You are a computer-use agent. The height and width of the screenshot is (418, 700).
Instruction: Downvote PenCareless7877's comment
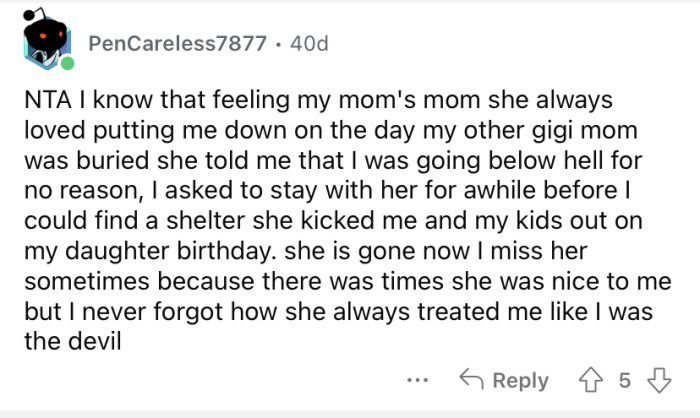[x=657, y=380]
